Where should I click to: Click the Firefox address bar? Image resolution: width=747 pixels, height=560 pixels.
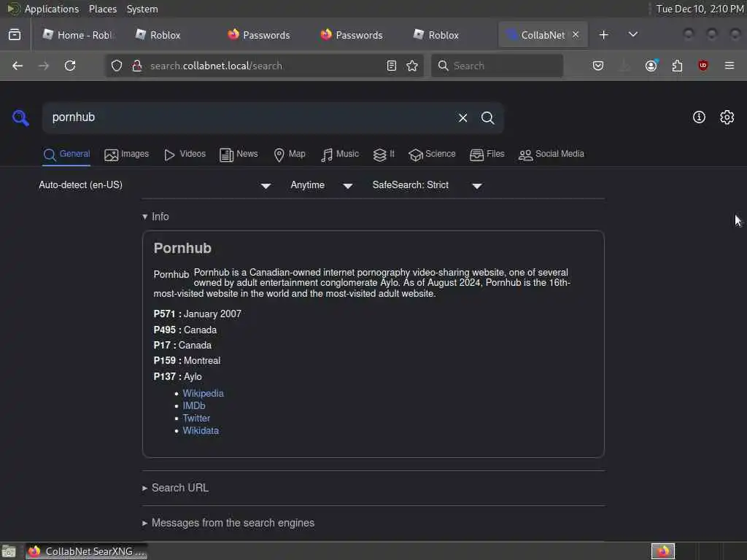[x=264, y=66]
